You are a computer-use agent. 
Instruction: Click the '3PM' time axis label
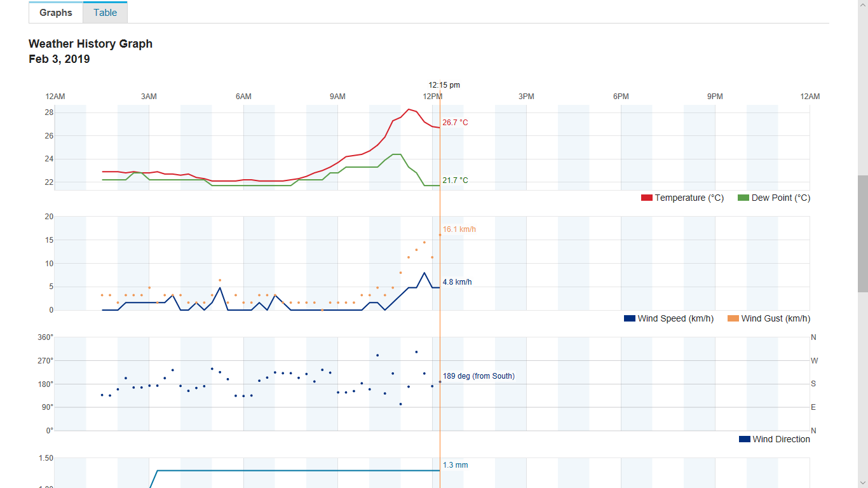click(526, 97)
